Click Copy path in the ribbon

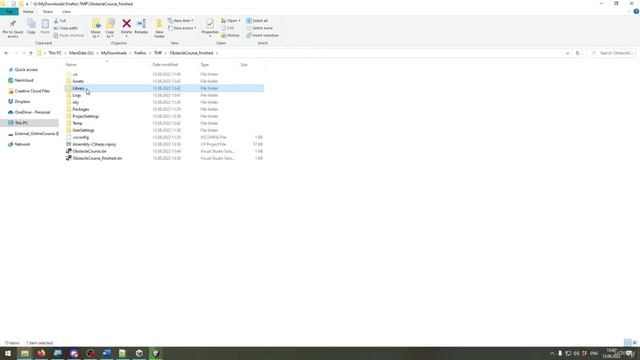(66, 28)
